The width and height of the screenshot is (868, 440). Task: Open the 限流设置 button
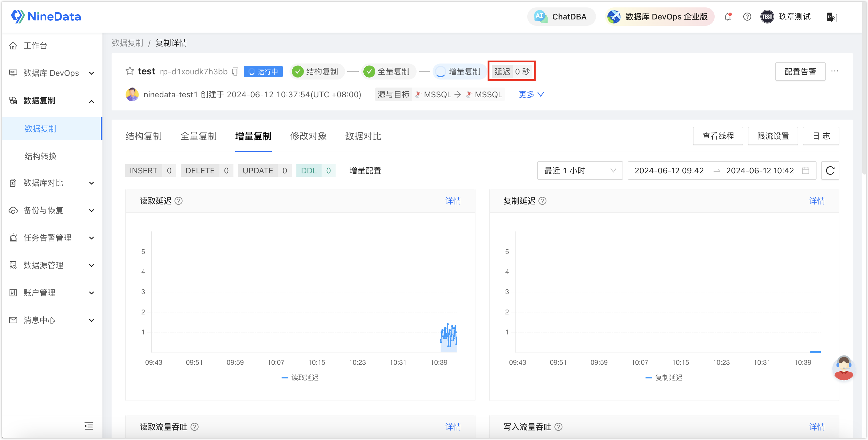773,136
